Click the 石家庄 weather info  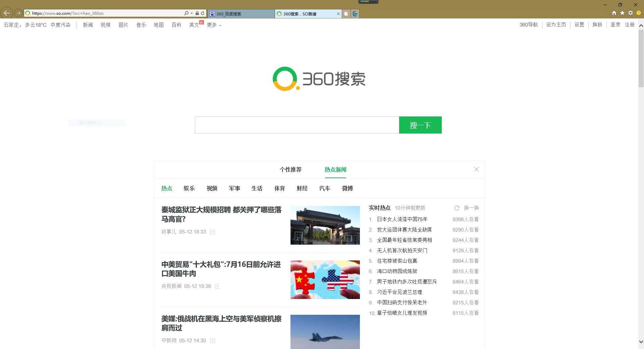37,25
